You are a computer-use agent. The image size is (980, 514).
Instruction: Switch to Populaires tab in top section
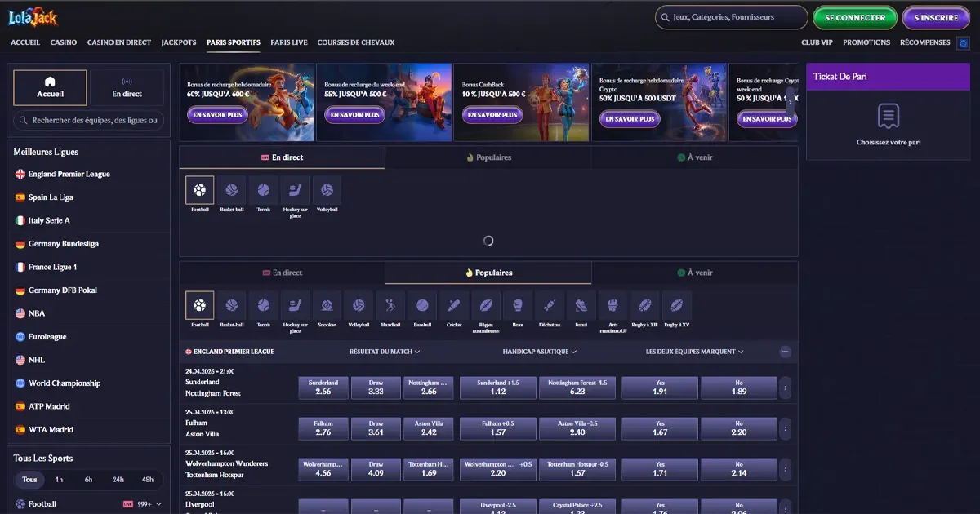point(488,157)
